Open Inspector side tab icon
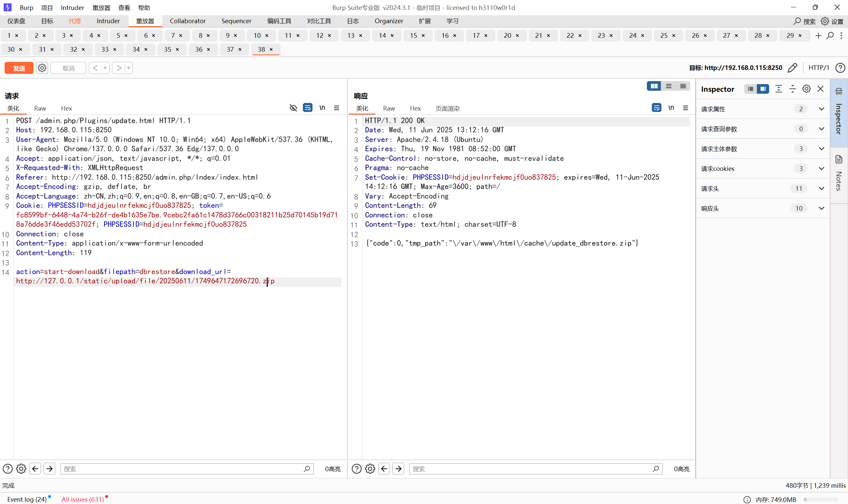848x504 pixels. [839, 91]
